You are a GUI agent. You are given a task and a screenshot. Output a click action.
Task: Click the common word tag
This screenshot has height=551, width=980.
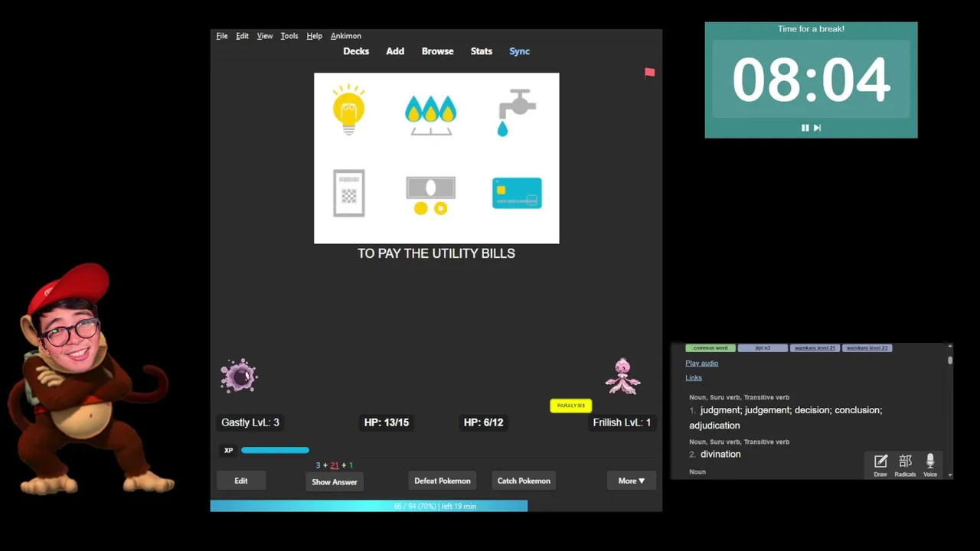[x=710, y=348]
